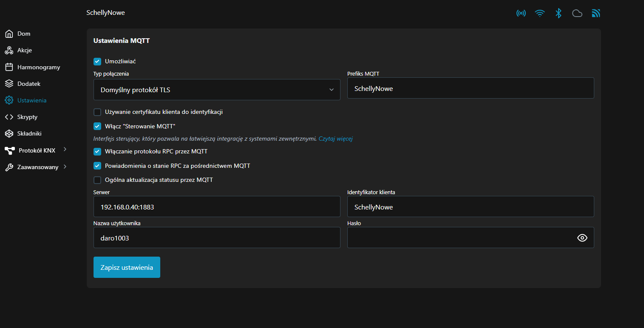Open the Dodatek menu item
Screen dimensions: 644x328
29,84
